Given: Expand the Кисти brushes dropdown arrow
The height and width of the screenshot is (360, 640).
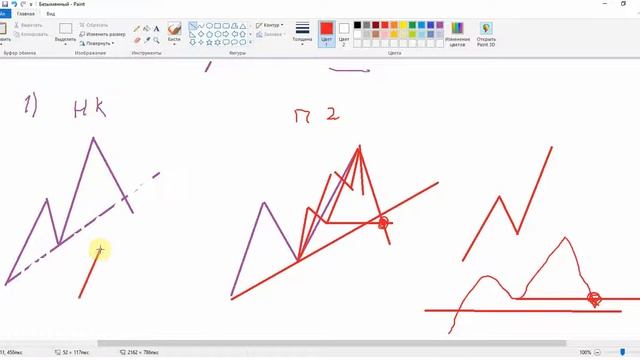Looking at the screenshot, I should (174, 44).
